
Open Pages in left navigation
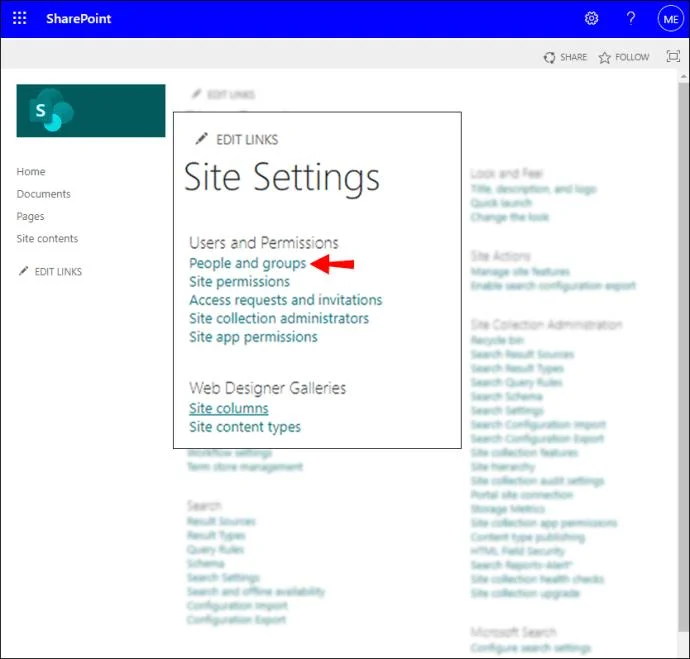click(x=30, y=216)
